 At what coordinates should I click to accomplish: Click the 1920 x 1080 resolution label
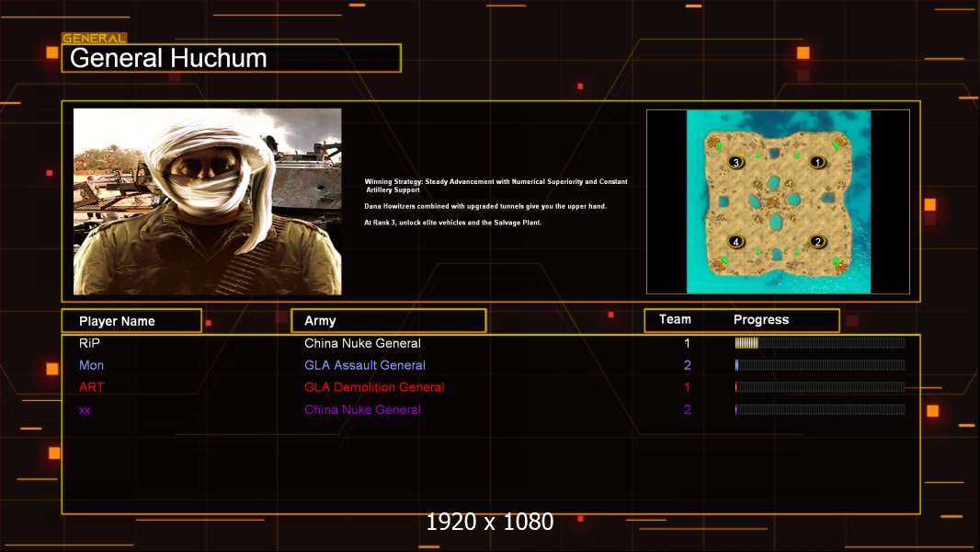(x=489, y=522)
